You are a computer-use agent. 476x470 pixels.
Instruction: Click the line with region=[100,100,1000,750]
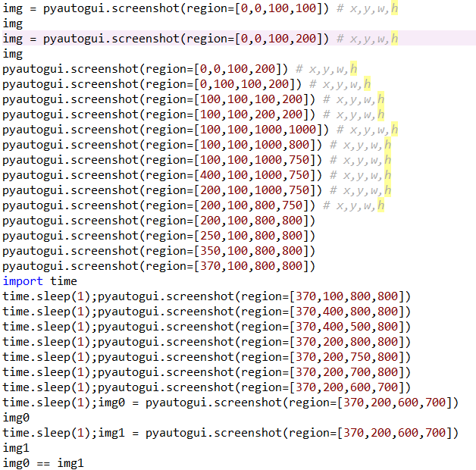tap(197, 160)
